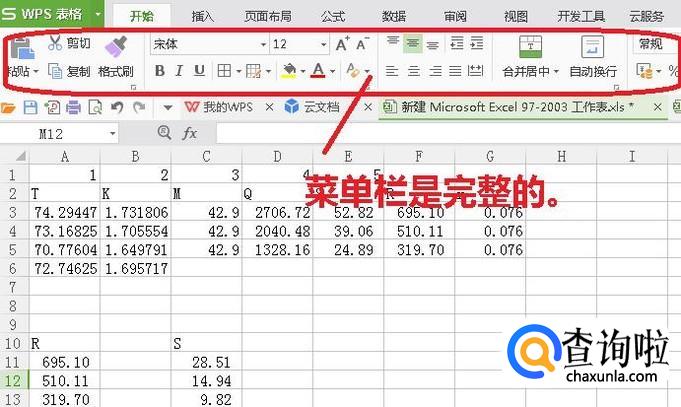The width and height of the screenshot is (681, 407).
Task: Click the Wrap Text icon
Action: tap(592, 47)
